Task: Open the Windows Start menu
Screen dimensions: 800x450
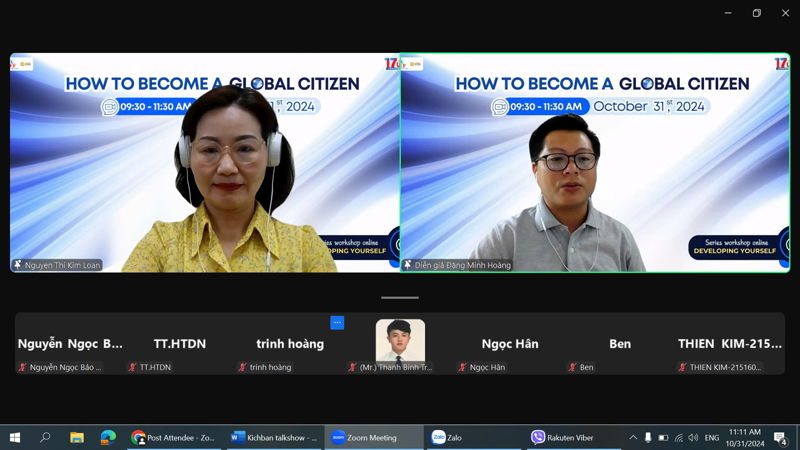Action: tap(14, 437)
